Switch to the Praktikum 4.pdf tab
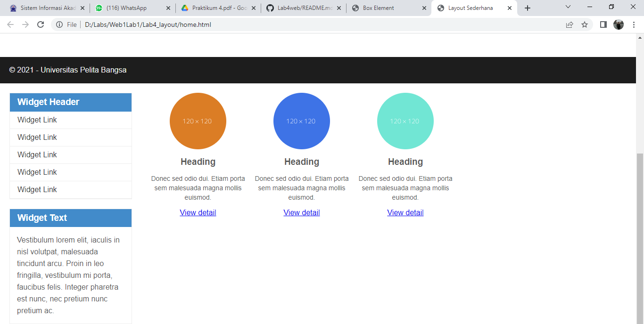The image size is (644, 324). (215, 8)
